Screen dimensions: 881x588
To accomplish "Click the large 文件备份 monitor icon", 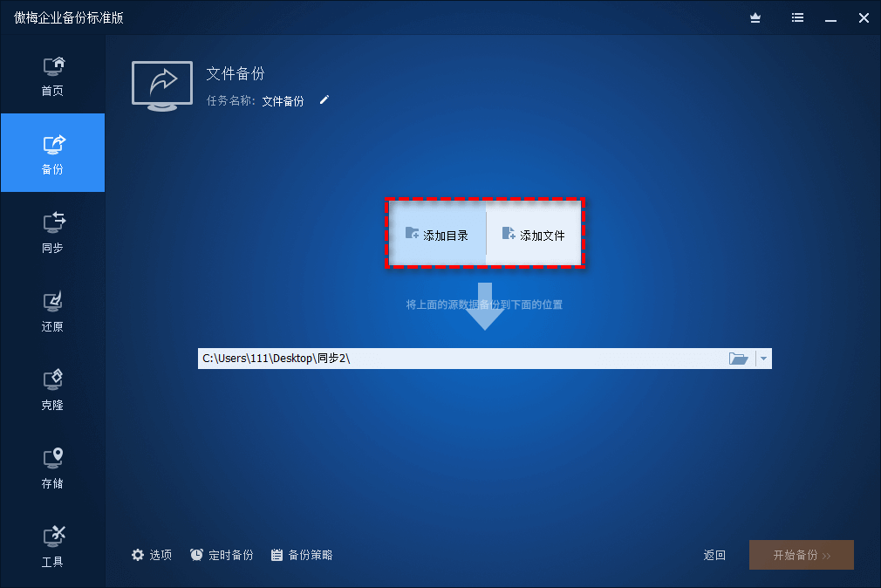I will [162, 85].
